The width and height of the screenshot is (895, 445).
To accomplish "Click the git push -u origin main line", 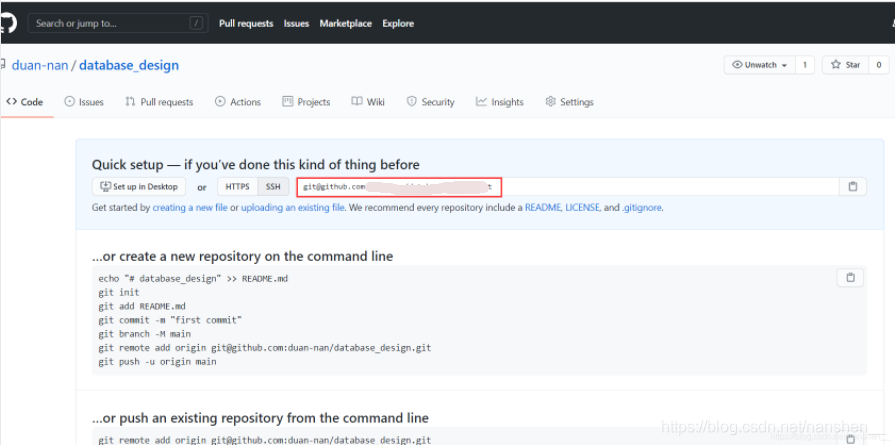I will coord(157,362).
